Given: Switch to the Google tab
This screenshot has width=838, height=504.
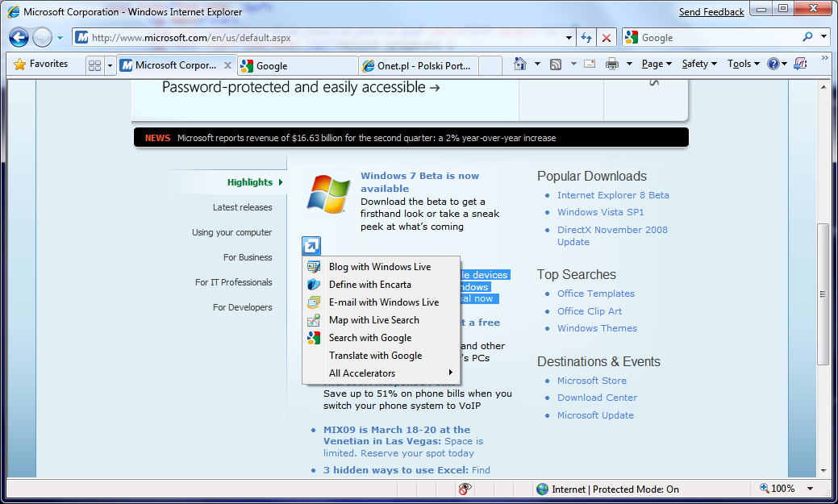Looking at the screenshot, I should [298, 66].
